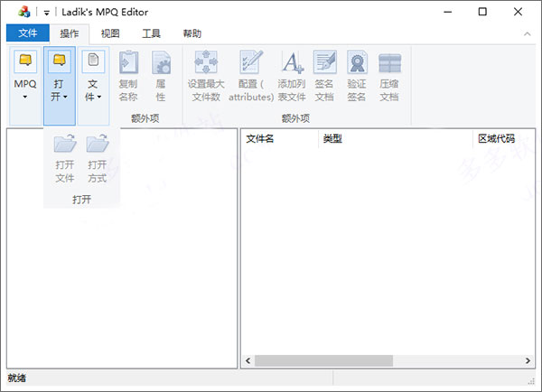This screenshot has width=542, height=392.
Task: Click the 验证签名 icon
Action: click(x=357, y=62)
